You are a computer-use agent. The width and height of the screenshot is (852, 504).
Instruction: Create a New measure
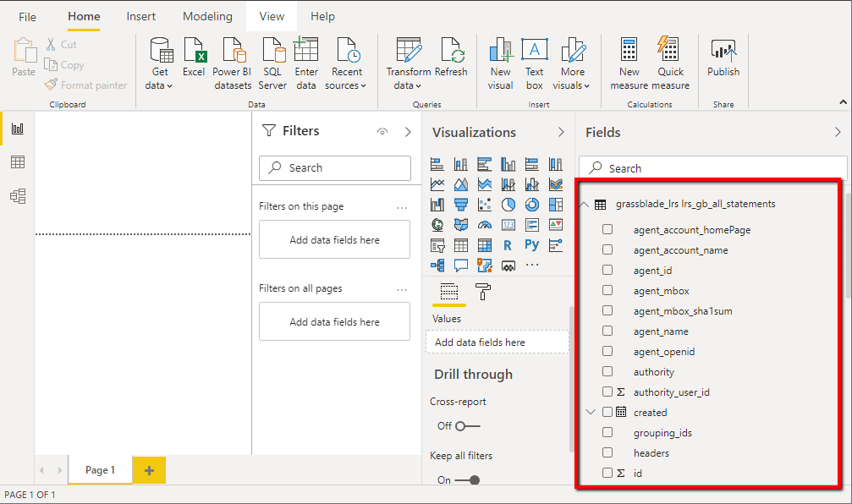tap(629, 63)
